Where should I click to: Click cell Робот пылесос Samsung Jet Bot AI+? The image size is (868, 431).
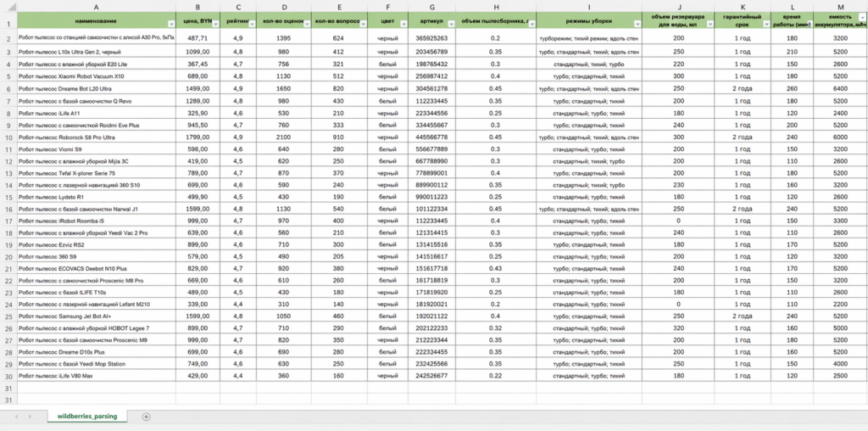tap(97, 316)
